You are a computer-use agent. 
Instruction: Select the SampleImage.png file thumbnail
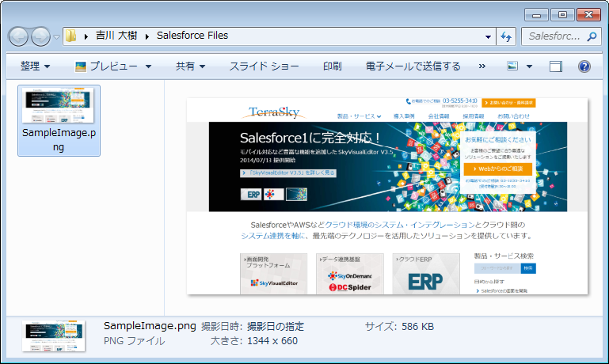click(x=59, y=119)
